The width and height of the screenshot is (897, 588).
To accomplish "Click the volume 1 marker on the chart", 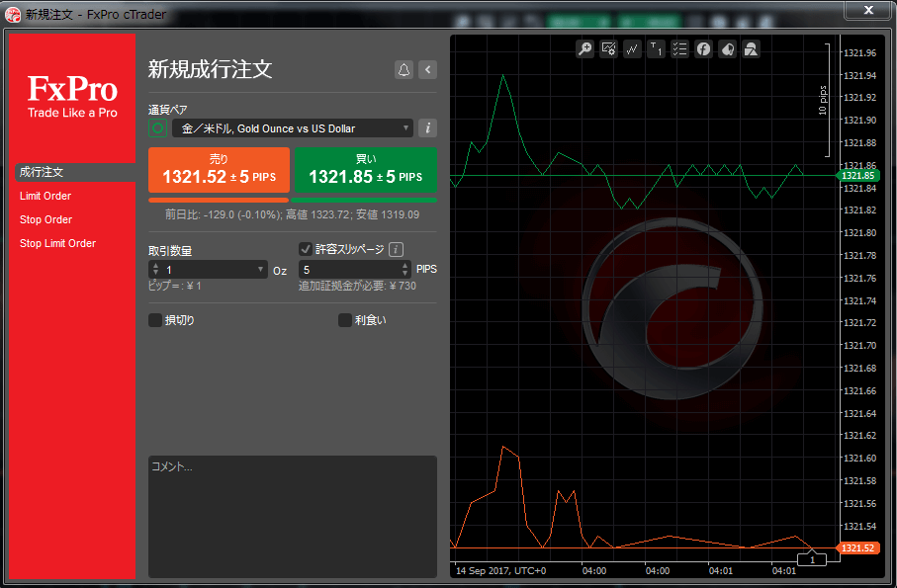I will point(812,559).
